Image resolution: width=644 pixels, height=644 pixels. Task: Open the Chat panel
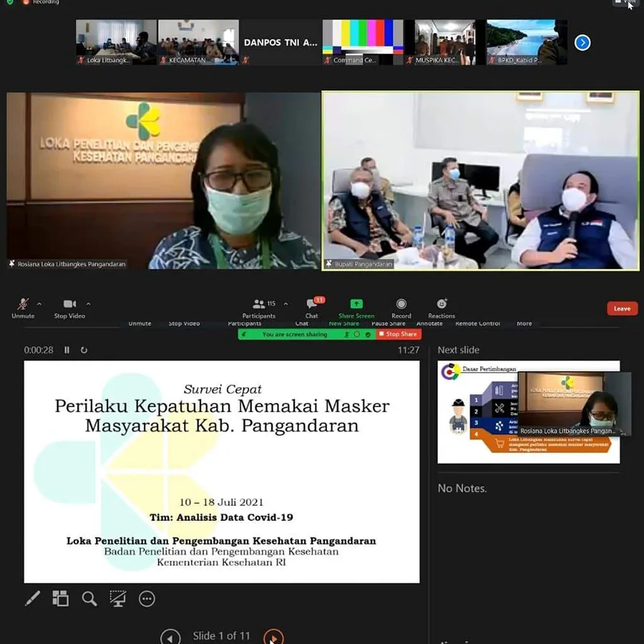(312, 308)
